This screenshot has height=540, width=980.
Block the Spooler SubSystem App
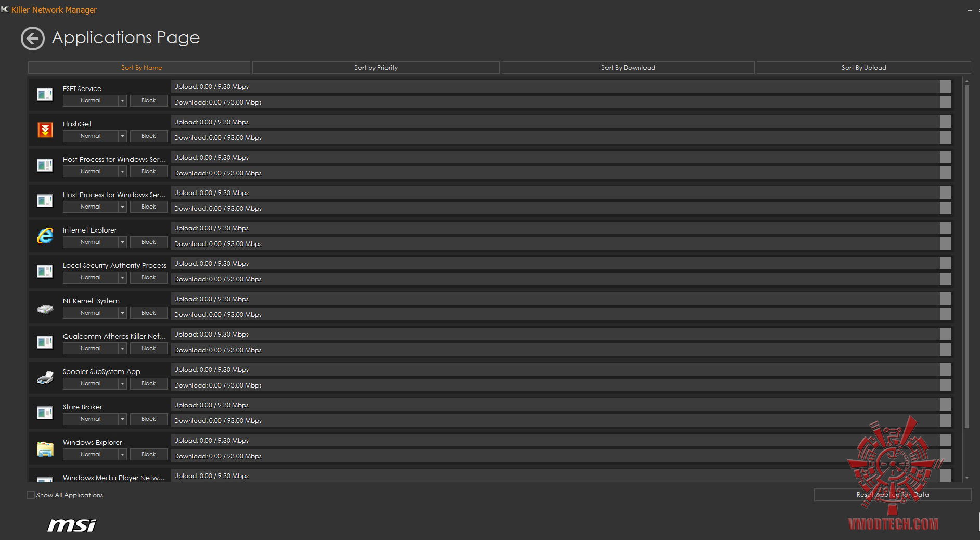point(149,383)
